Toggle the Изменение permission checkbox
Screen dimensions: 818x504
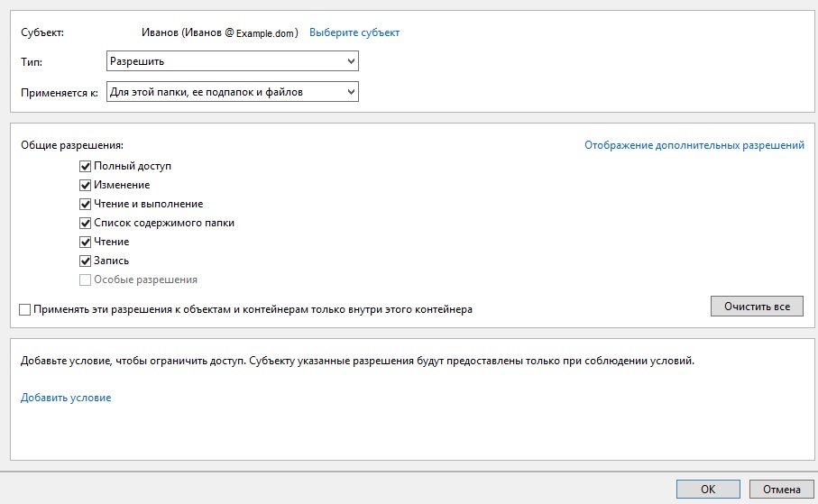[86, 185]
